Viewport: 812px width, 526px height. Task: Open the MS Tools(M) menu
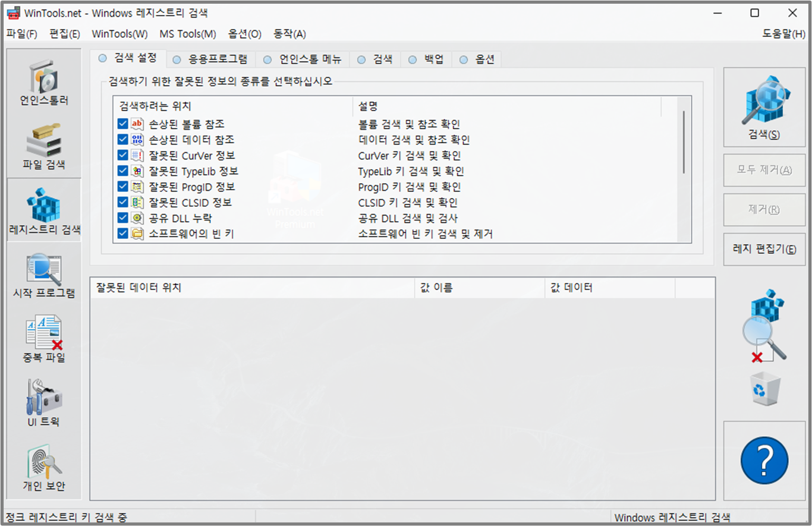[188, 34]
